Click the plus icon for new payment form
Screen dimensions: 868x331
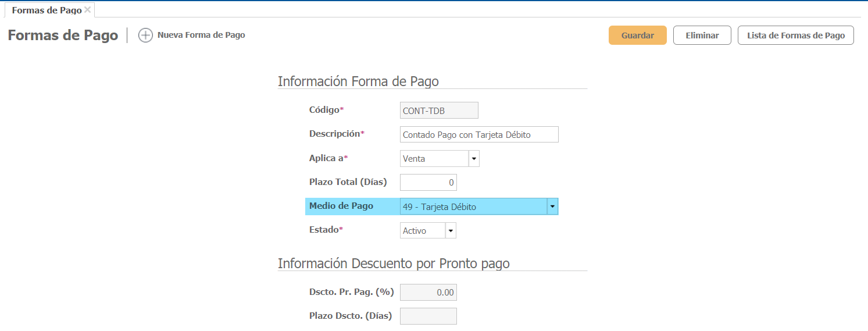(145, 35)
